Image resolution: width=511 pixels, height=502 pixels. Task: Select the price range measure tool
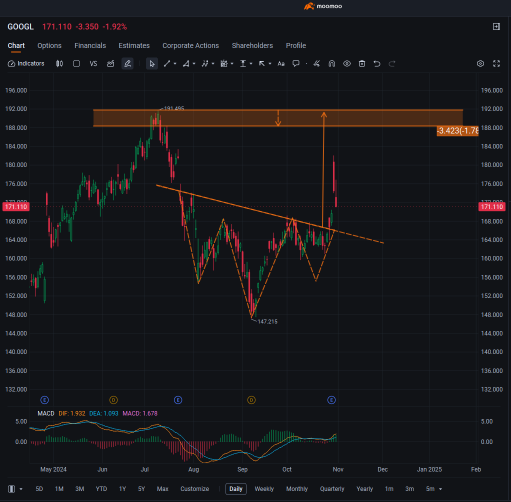243,64
